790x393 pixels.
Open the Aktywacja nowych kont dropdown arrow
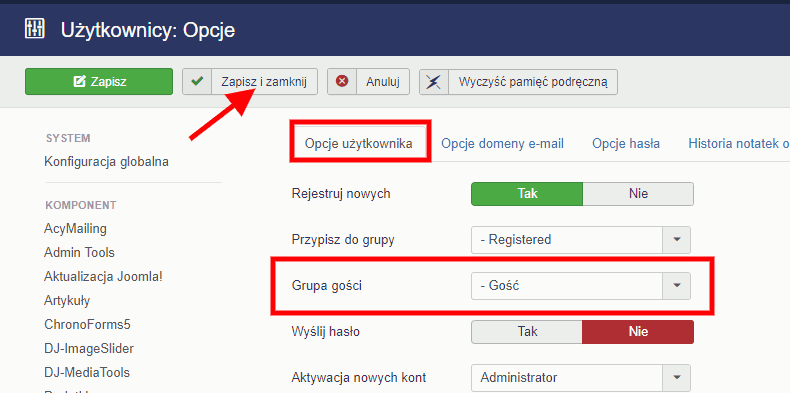676,377
